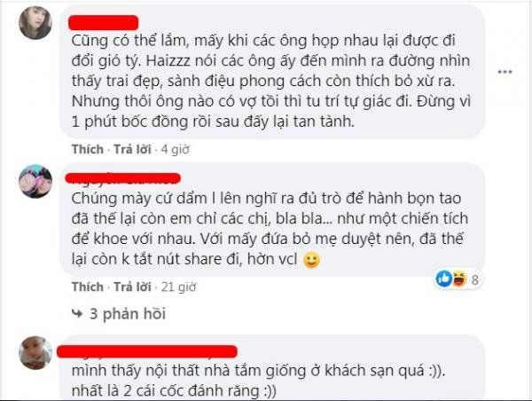The image size is (532, 401).
Task: Open the three-dot menu beside first comment
Action: pyautogui.click(x=505, y=72)
